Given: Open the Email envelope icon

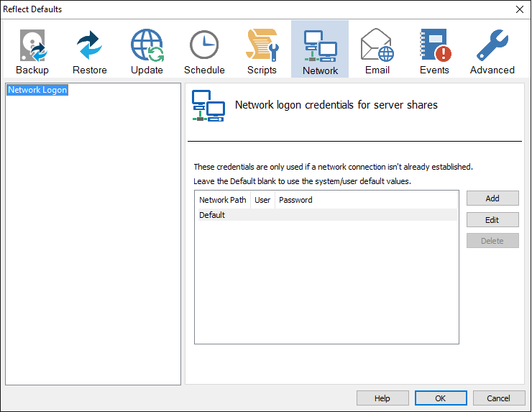Looking at the screenshot, I should click(377, 45).
